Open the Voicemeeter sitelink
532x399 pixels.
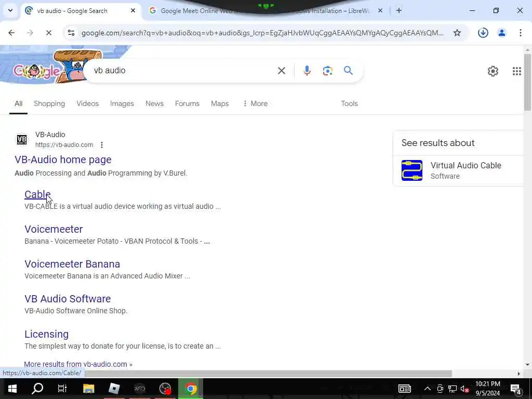point(54,229)
